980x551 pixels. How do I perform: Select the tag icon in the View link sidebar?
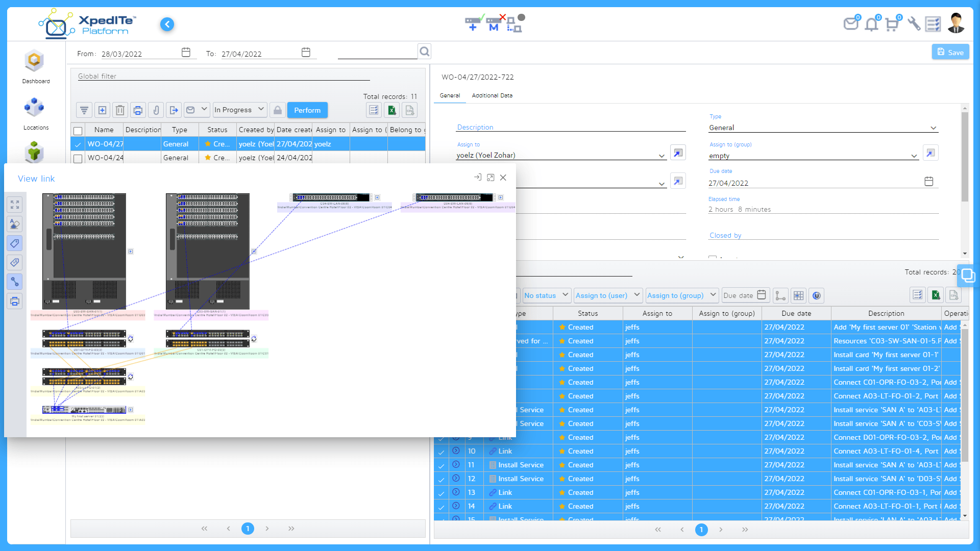15,243
